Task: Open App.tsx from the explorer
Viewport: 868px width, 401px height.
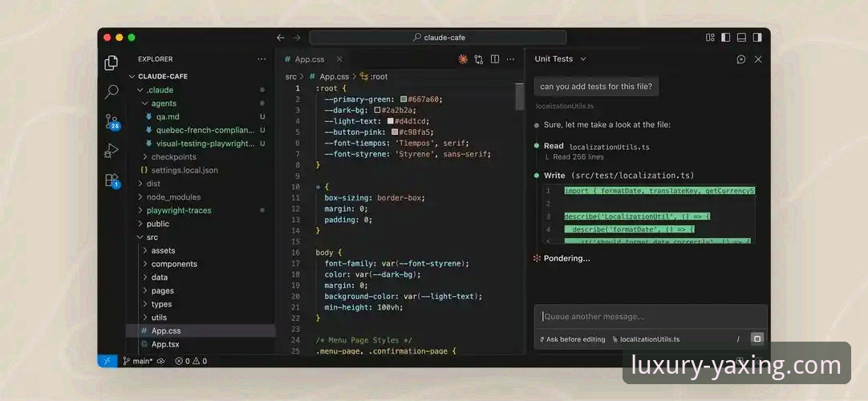Action: click(165, 344)
